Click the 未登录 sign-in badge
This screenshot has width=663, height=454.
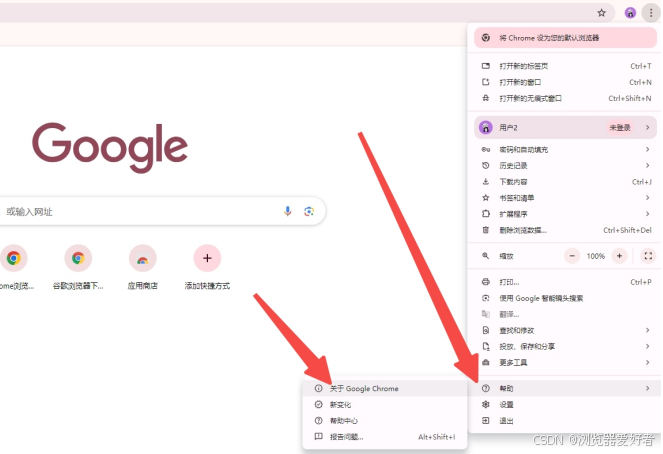point(620,127)
